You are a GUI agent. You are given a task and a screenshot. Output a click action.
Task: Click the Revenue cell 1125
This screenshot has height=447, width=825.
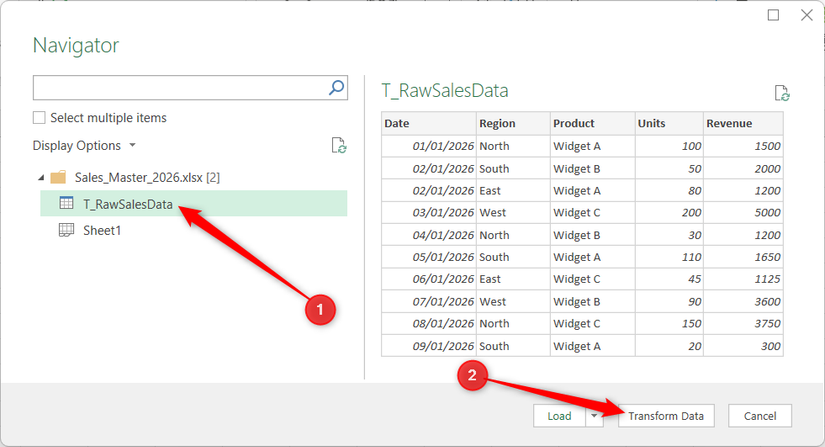[743, 279]
